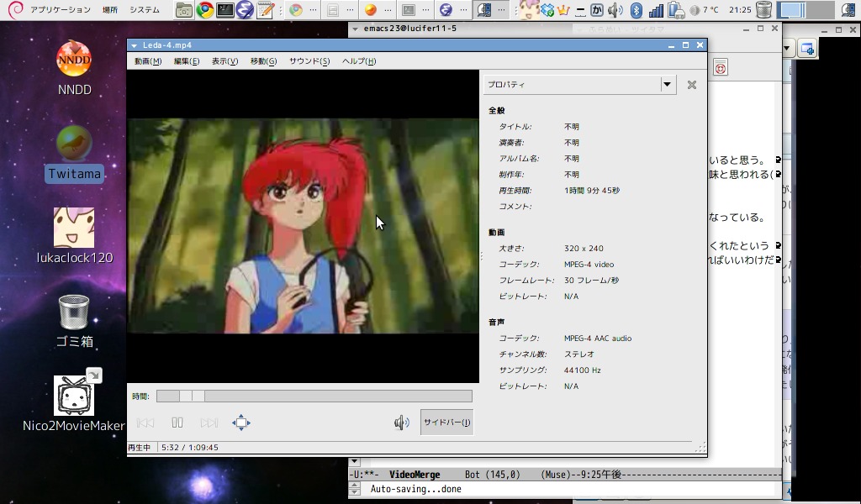
Task: Launch the file manager from panel launcher
Action: coord(184,10)
